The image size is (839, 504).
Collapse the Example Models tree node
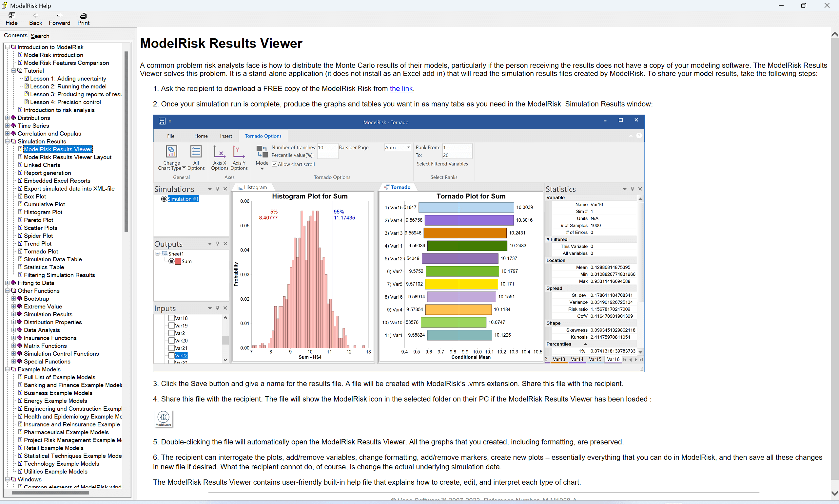tap(7, 369)
